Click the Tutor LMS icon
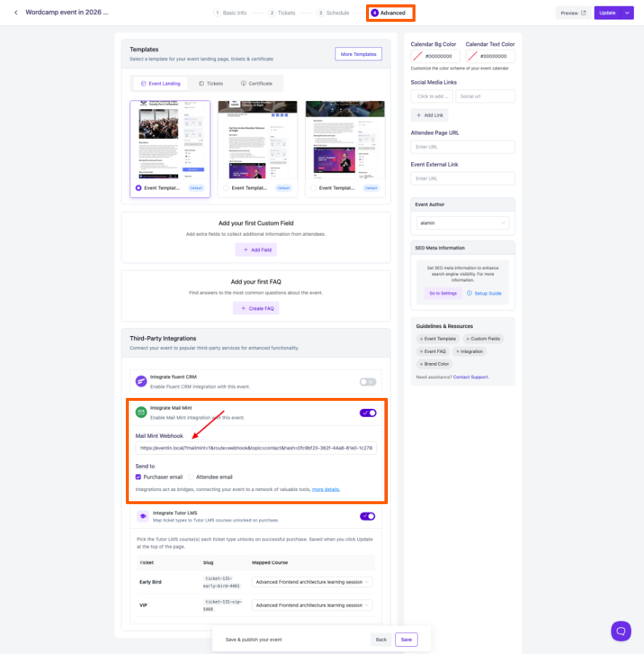 143,517
